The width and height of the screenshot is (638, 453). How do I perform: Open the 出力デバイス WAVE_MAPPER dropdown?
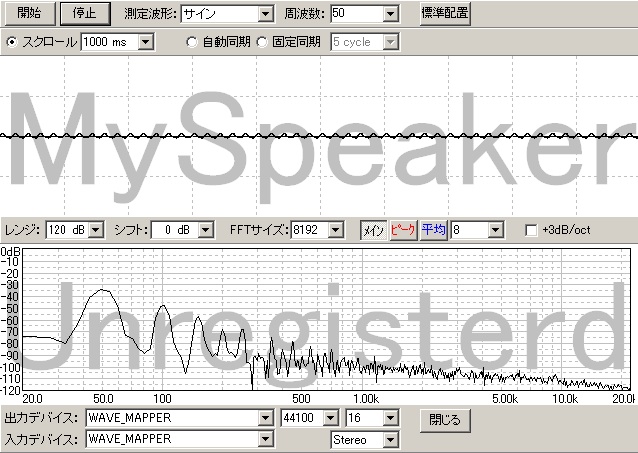pos(179,418)
